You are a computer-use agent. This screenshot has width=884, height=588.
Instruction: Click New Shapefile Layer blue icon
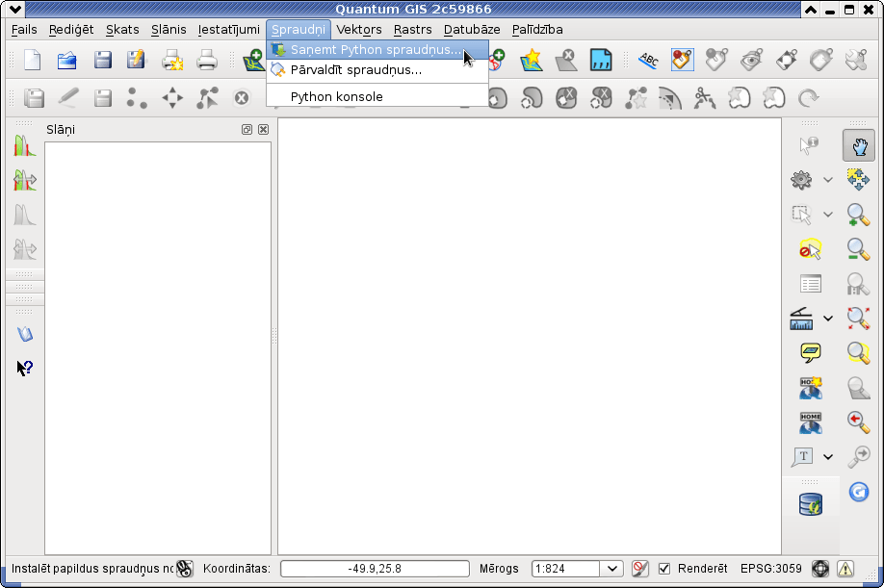coord(601,60)
